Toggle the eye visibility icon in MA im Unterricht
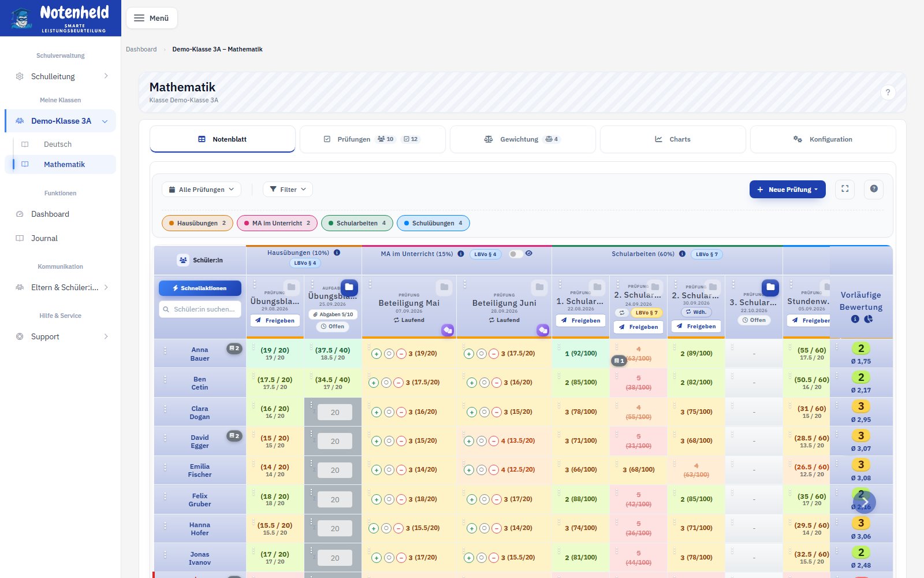This screenshot has height=578, width=924. click(x=529, y=253)
